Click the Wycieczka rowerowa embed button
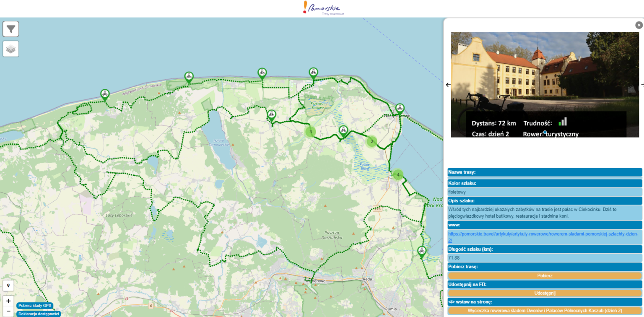644x317 pixels. 545,311
